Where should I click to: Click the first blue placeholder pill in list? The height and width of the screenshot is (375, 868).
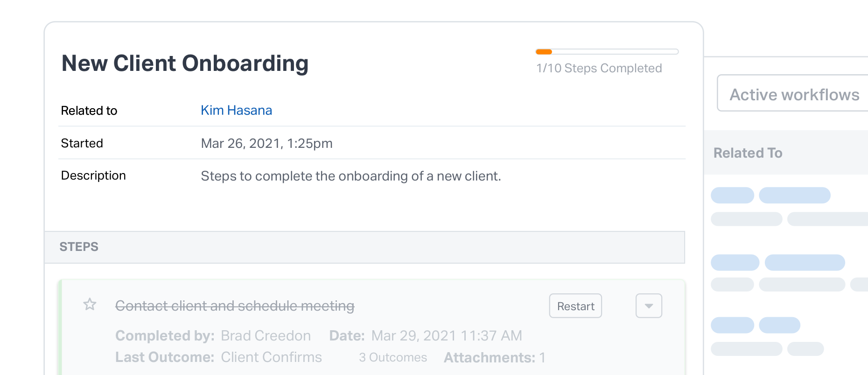[x=732, y=195]
